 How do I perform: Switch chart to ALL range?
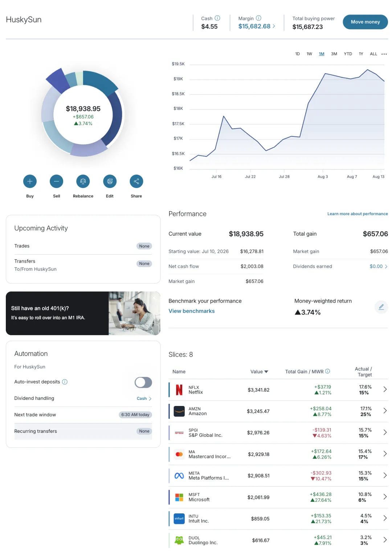point(373,54)
